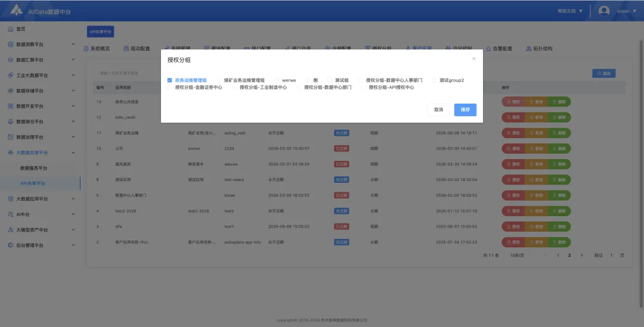Image resolution: width=644 pixels, height=327 pixels.
Task: Click 取消 to cancel the dialog
Action: coord(439,110)
